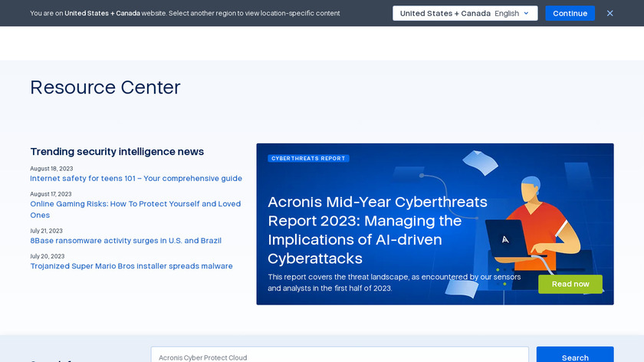This screenshot has height=362, width=644.
Task: Click the Continue button
Action: point(570,13)
